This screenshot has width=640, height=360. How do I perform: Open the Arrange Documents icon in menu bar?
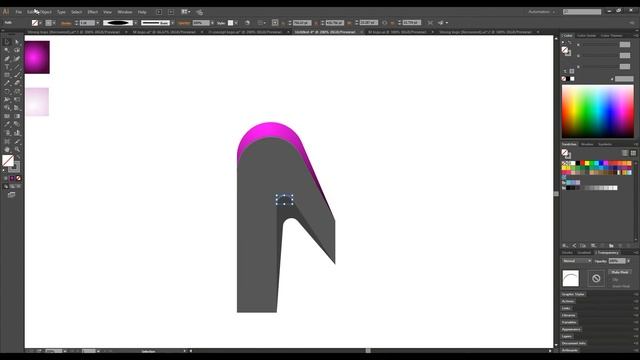186,12
